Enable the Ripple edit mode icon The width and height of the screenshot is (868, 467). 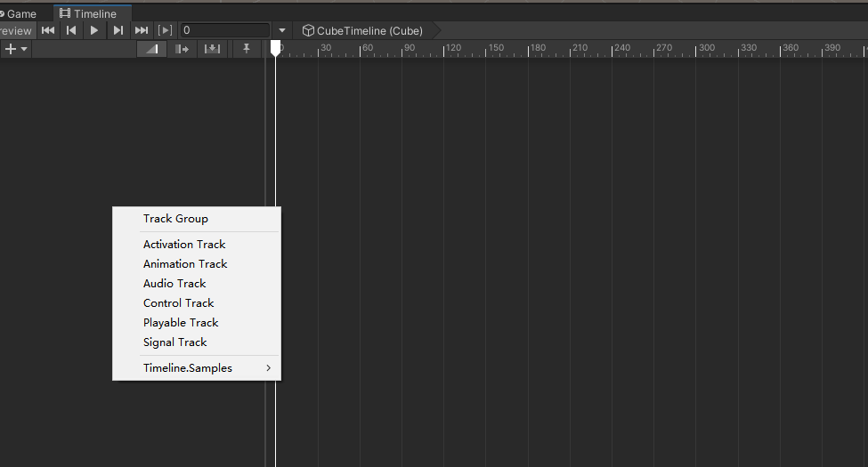tap(183, 49)
